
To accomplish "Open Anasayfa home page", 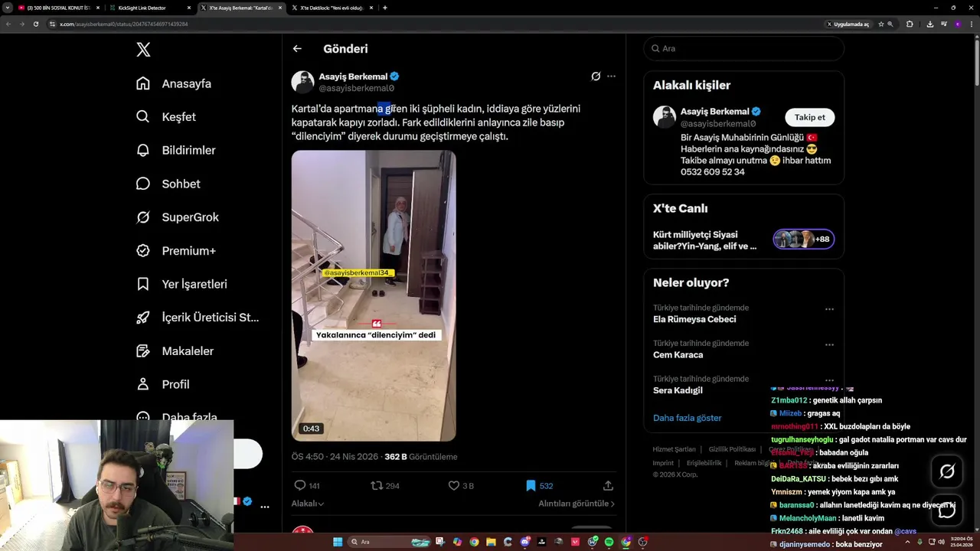I will (x=175, y=83).
